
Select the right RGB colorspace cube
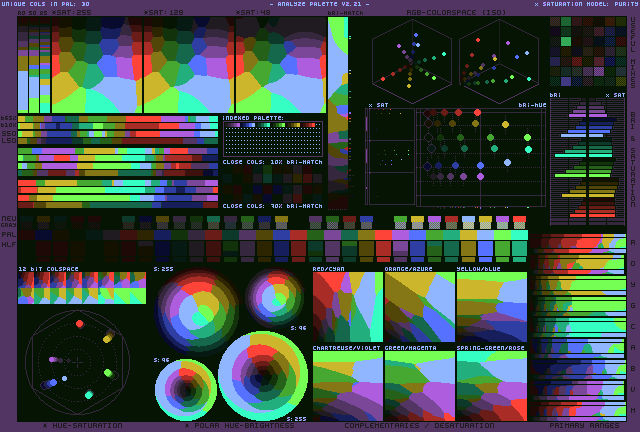[x=499, y=61]
